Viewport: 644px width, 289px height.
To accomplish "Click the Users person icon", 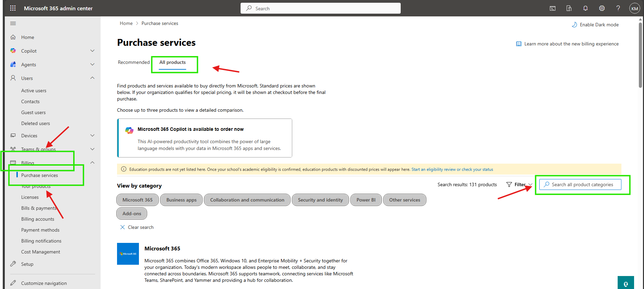I will 13,78.
